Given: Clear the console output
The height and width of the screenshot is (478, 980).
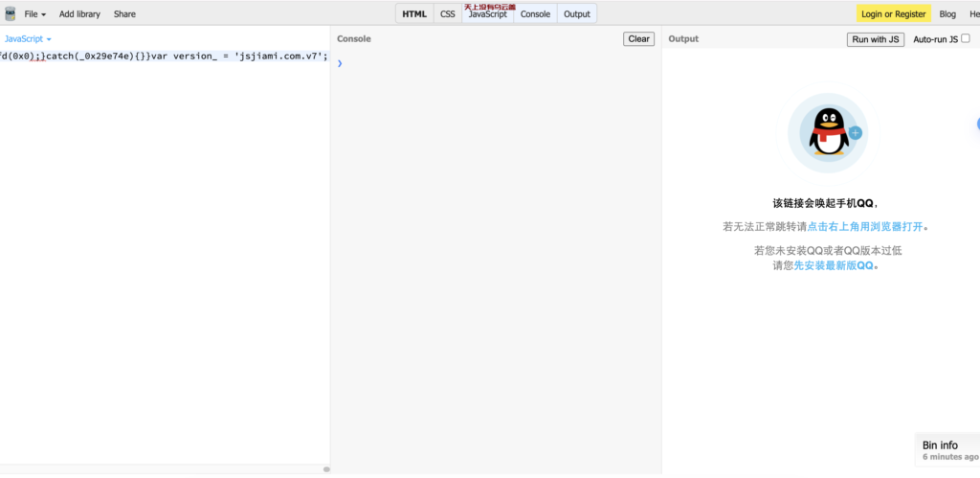Looking at the screenshot, I should tap(638, 38).
